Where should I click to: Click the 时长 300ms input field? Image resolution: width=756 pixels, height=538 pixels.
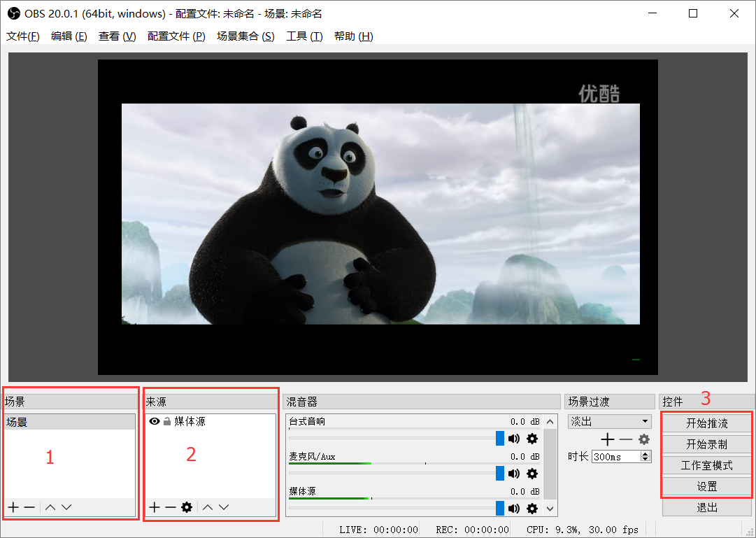tap(616, 456)
